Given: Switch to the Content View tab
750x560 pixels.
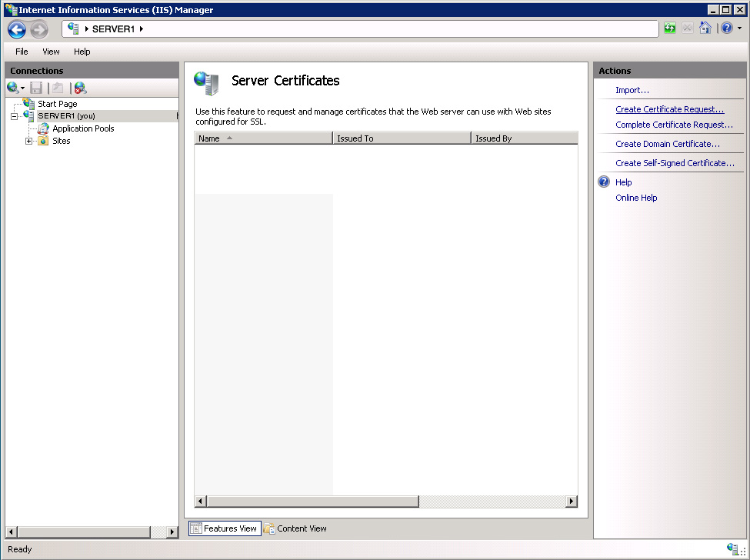Looking at the screenshot, I should [x=295, y=528].
